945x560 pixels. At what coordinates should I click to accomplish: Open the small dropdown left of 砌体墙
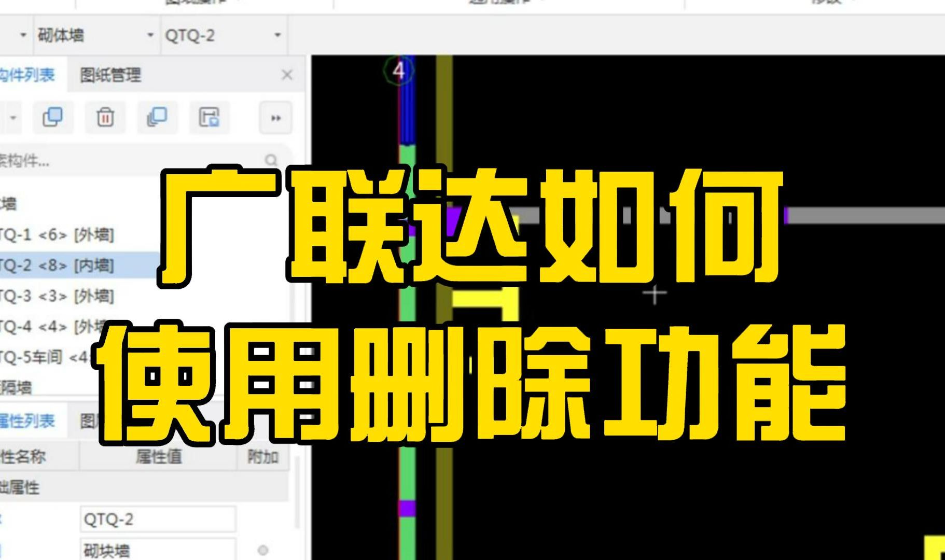click(x=22, y=36)
